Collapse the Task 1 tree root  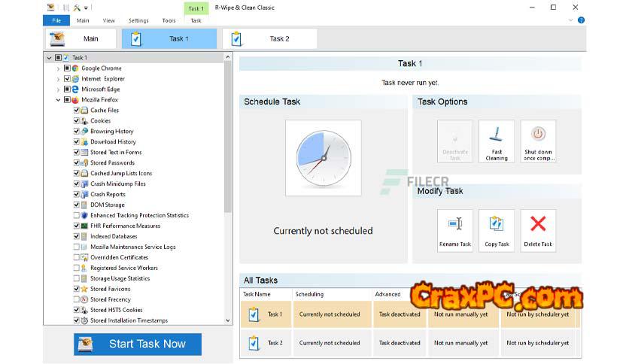(x=49, y=58)
